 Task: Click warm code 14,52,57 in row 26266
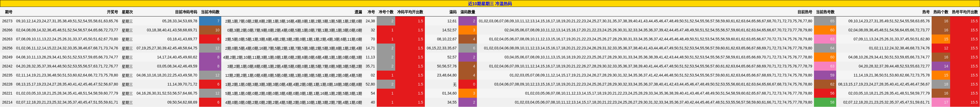coord(449,30)
